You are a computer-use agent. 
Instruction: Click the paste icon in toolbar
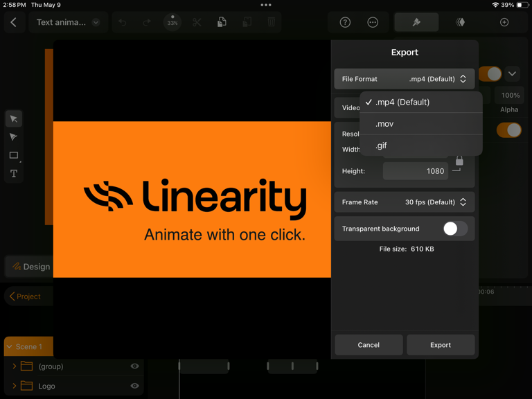tap(247, 22)
